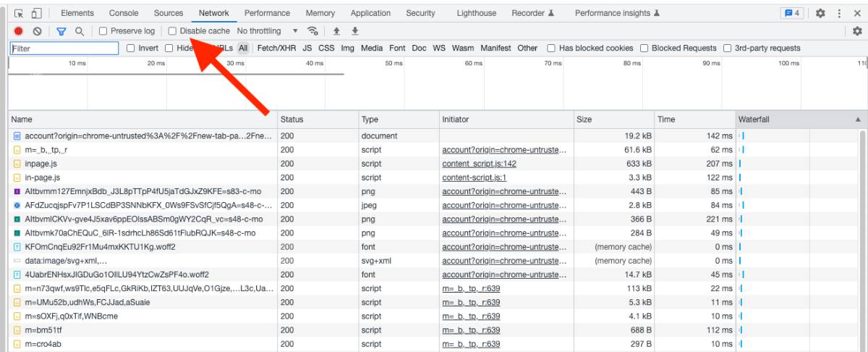Sort by the Name column header
The image size is (868, 352).
(x=142, y=119)
